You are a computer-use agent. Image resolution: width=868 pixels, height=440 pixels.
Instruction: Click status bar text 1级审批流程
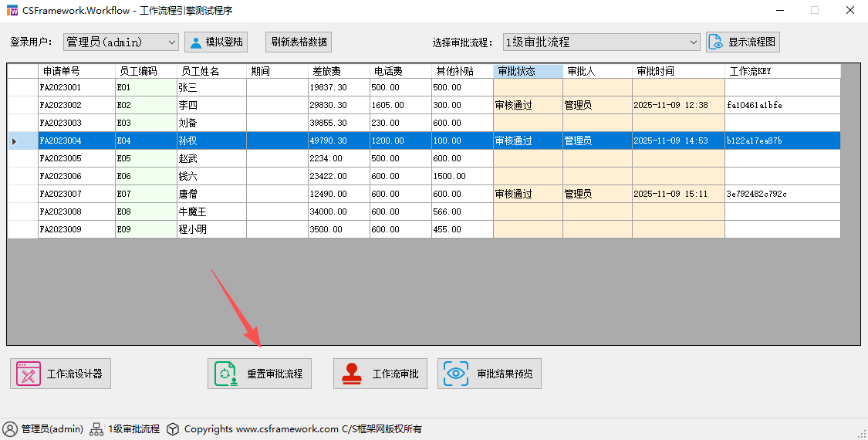click(x=134, y=429)
